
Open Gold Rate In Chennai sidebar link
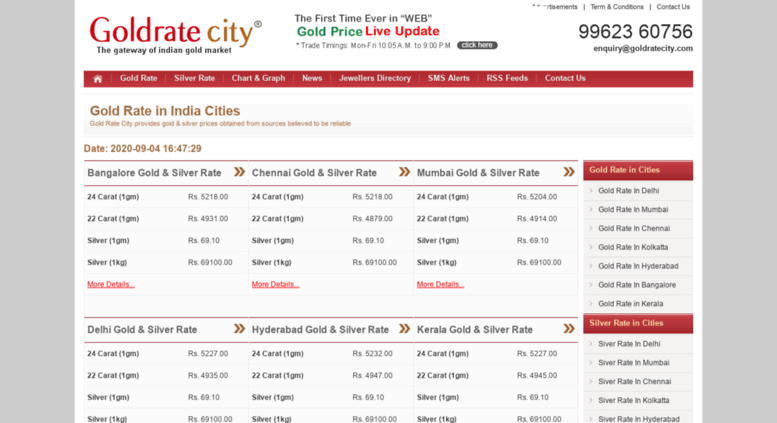coord(634,228)
